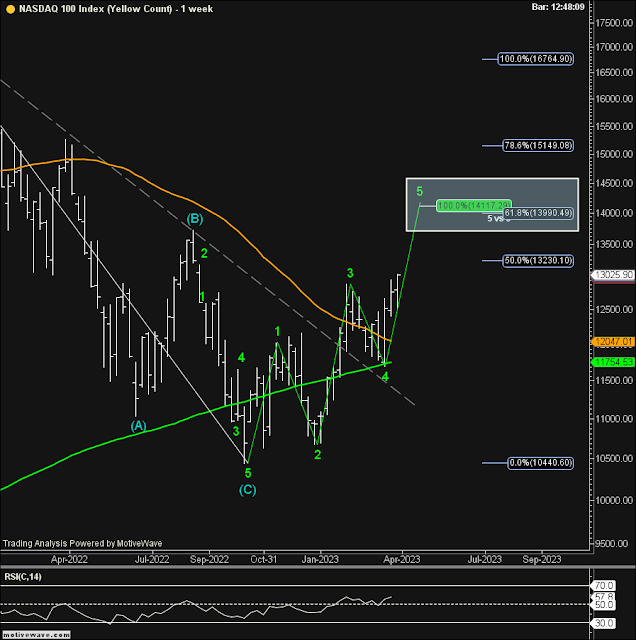
Task: Click the RSI 30.0 level tag
Action: [x=604, y=623]
